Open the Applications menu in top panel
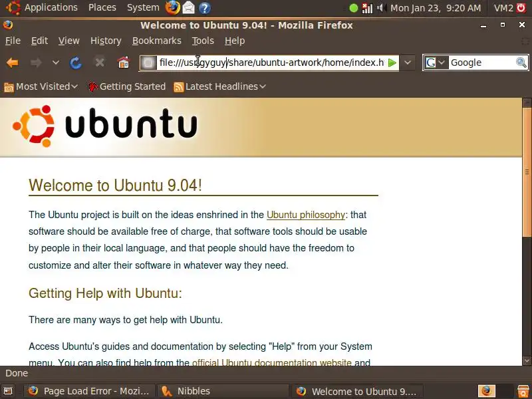 pos(51,7)
